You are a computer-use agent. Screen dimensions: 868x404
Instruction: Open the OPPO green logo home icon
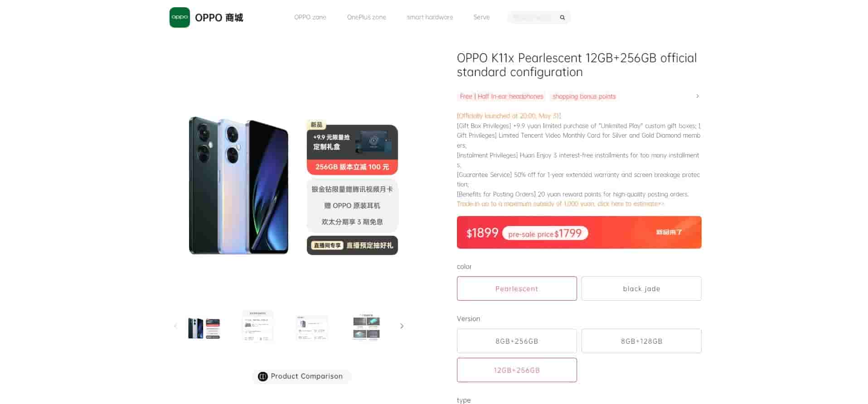coord(179,17)
